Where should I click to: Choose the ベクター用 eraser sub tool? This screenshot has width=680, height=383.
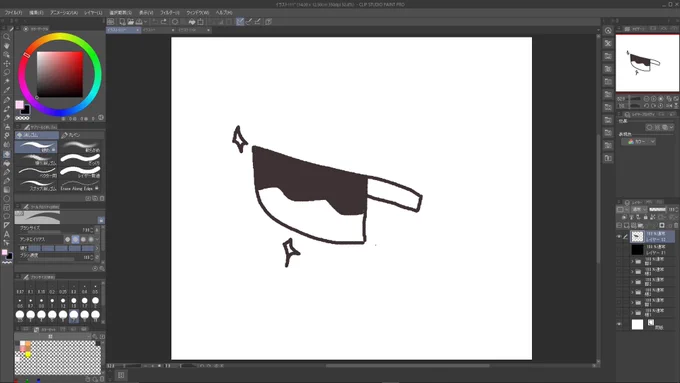(37, 172)
